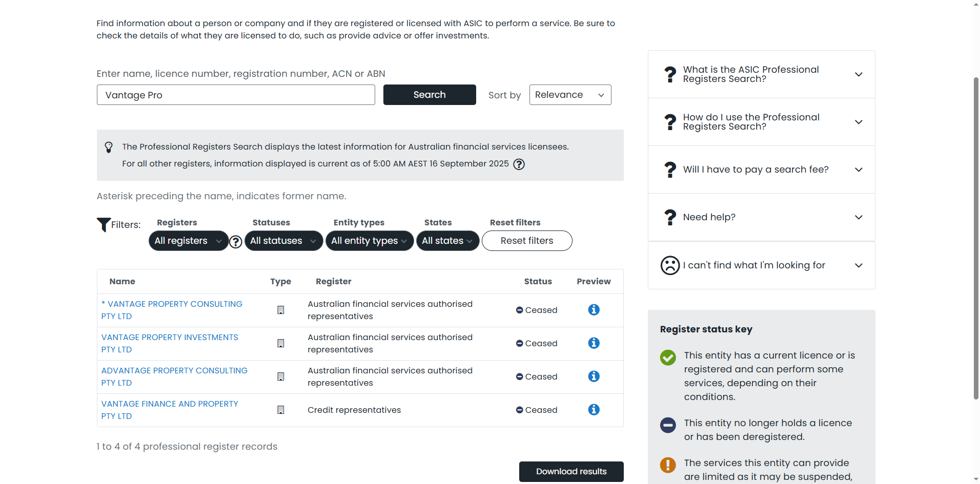This screenshot has width=980, height=484.
Task: Open the Sort by Relevance dropdown
Action: [570, 95]
